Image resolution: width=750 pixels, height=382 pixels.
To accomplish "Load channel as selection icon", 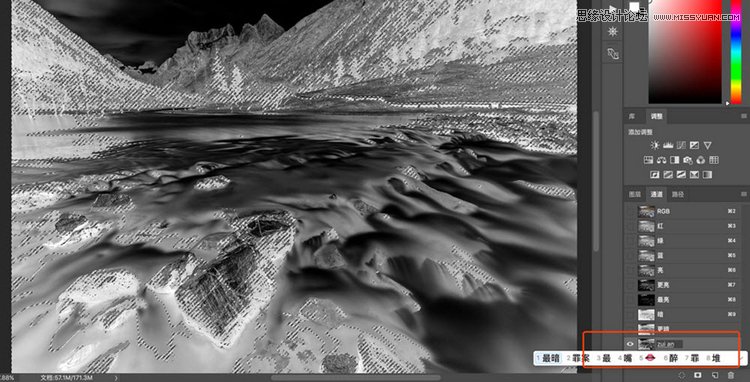I will pos(682,375).
